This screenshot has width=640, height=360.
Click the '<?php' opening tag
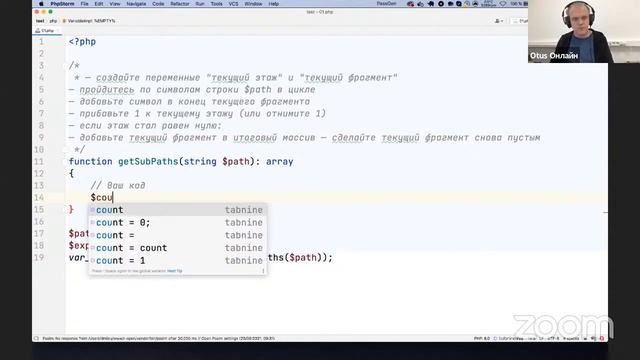pos(82,42)
